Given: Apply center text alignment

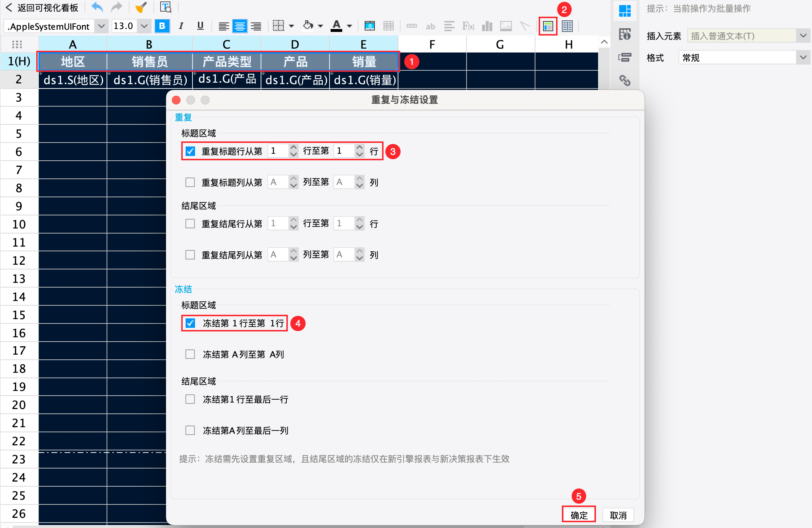Looking at the screenshot, I should [240, 26].
